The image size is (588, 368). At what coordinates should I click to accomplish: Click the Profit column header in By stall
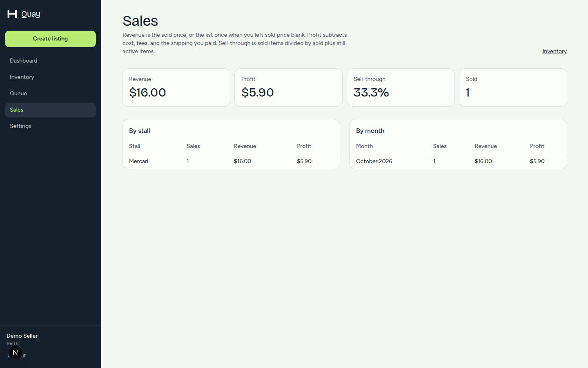pyautogui.click(x=304, y=146)
